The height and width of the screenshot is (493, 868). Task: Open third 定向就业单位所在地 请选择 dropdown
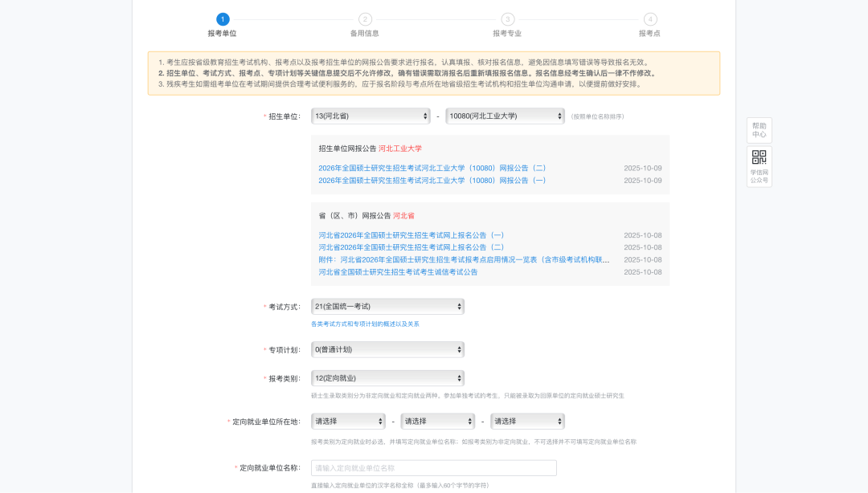[x=527, y=422]
